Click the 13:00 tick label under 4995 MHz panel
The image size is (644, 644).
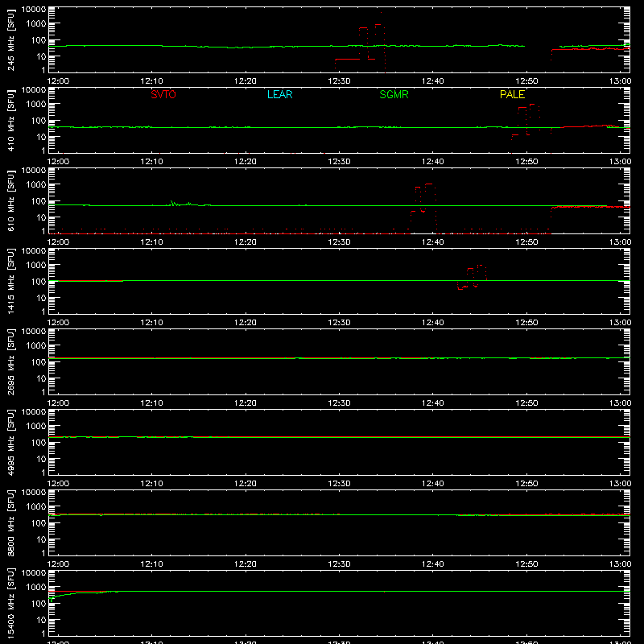(x=620, y=484)
